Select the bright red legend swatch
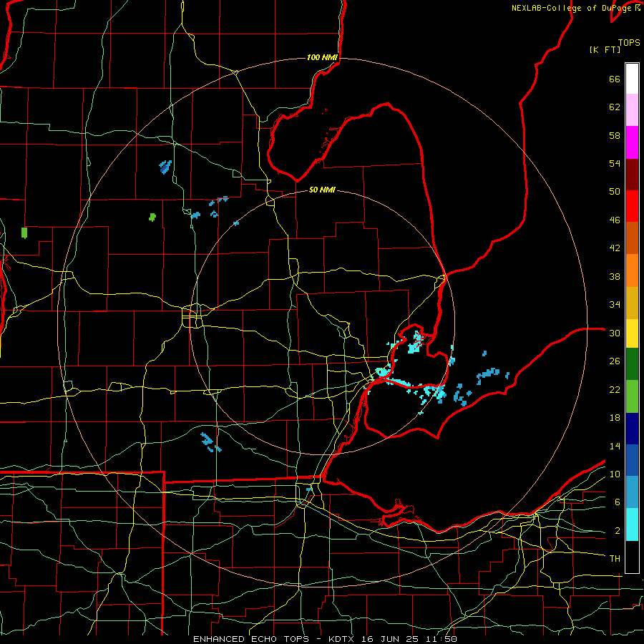Viewport: 644px width, 644px height. click(632, 207)
